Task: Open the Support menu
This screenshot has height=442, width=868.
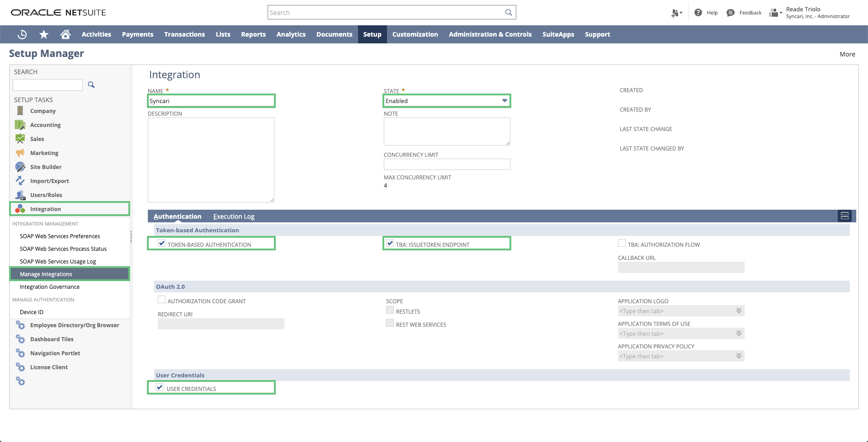Action: [597, 34]
